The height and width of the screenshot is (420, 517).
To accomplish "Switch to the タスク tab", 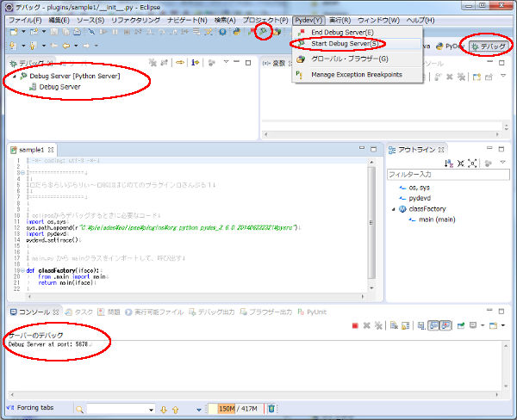I will (x=78, y=312).
